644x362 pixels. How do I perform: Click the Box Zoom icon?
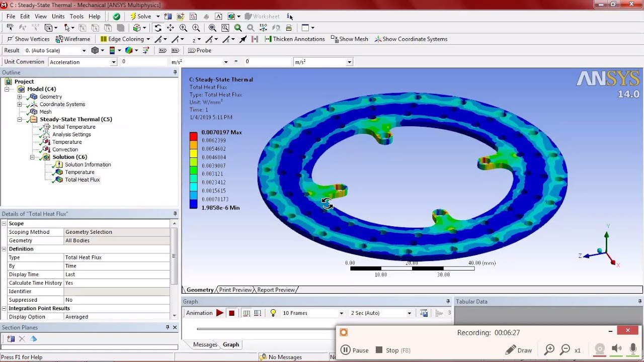(x=196, y=28)
